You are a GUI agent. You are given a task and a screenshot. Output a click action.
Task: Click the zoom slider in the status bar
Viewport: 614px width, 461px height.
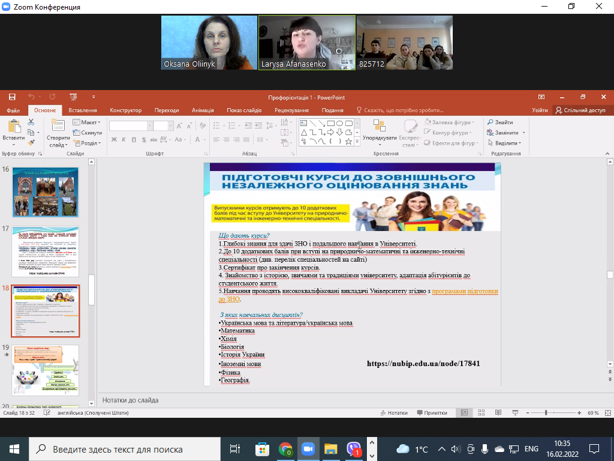[546, 412]
